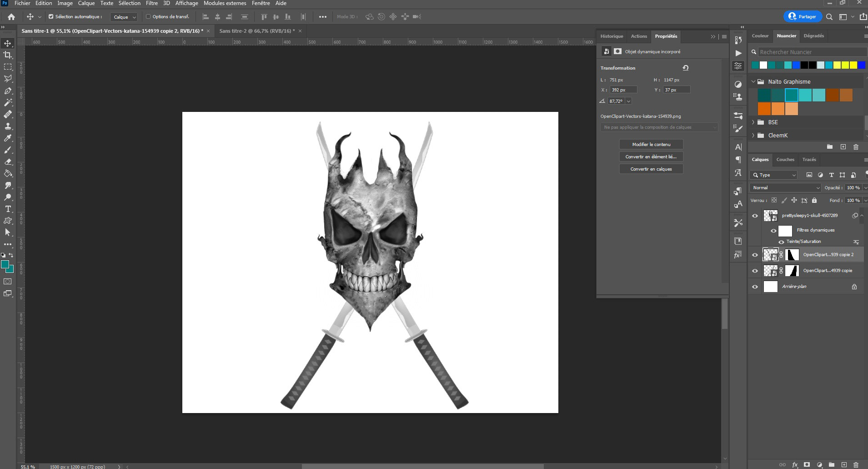
Task: Select the Custom Shape tool
Action: [8, 221]
